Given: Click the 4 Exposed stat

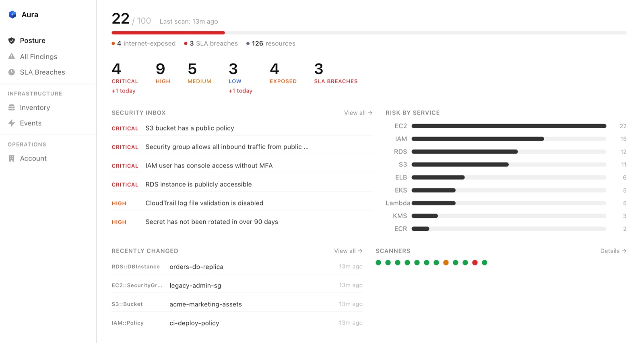Looking at the screenshot, I should coord(283,73).
